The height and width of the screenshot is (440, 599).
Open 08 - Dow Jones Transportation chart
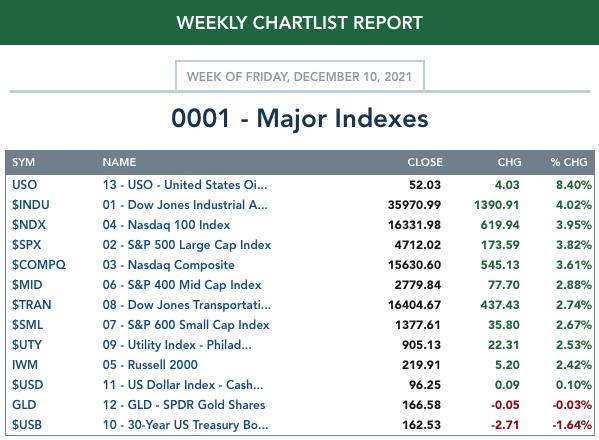click(x=186, y=305)
